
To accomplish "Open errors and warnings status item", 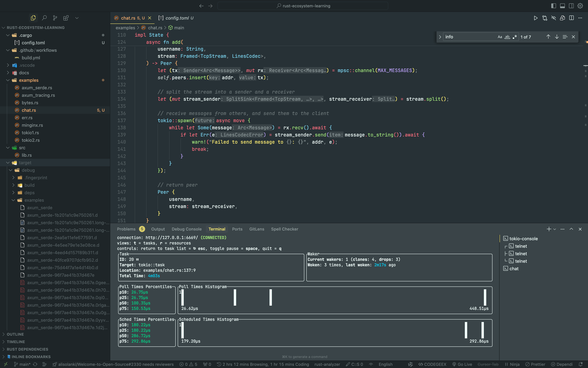I will click(188, 364).
